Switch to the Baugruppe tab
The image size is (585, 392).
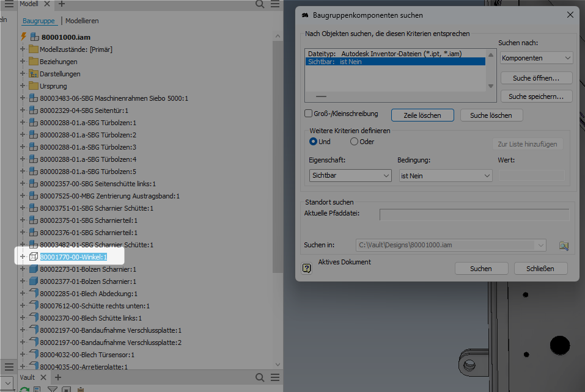[39, 21]
